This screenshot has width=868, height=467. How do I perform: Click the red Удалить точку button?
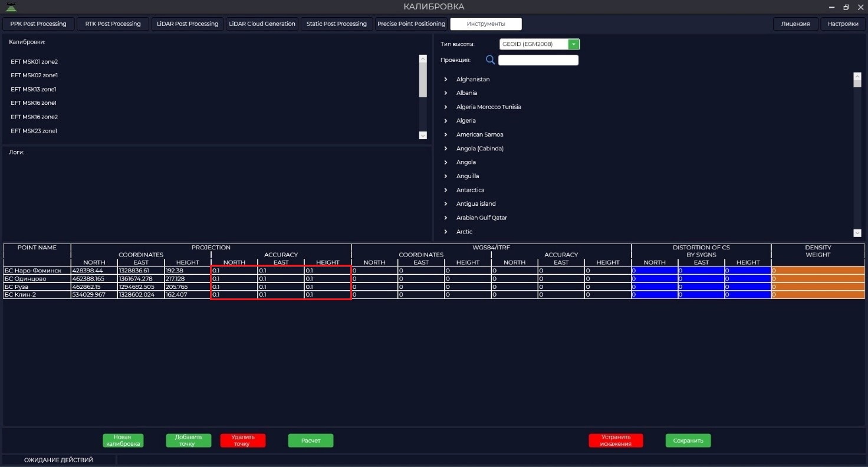[243, 440]
